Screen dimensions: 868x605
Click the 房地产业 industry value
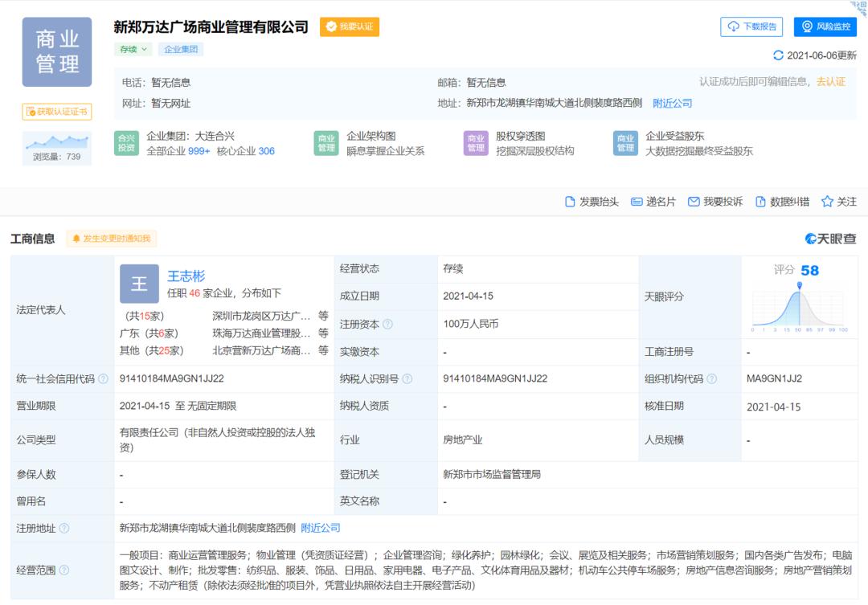tap(463, 440)
